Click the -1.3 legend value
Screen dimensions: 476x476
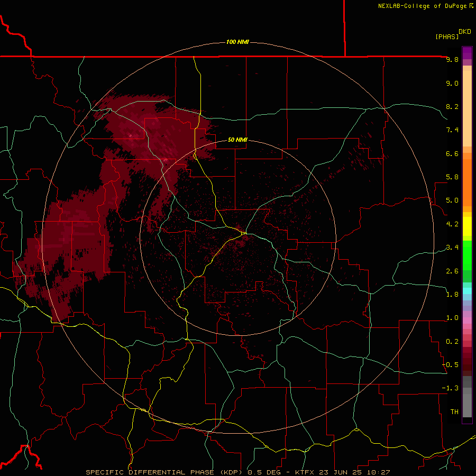[x=450, y=388]
